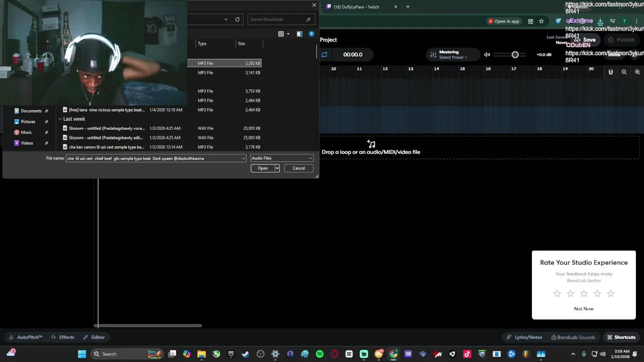Click Open in the file dialog

(x=263, y=168)
